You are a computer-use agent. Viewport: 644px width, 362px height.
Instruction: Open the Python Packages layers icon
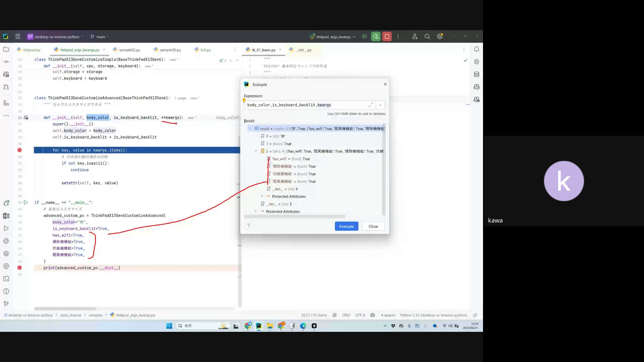click(x=6, y=253)
